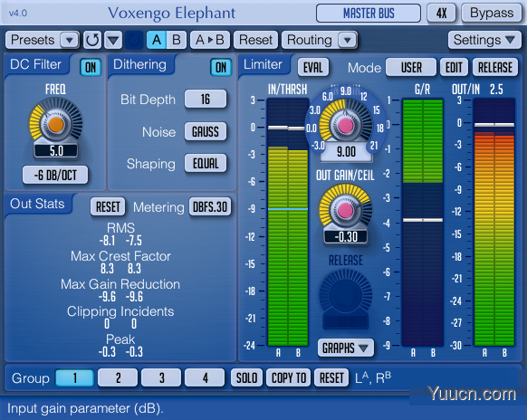Click the MASTER BUS instance name field
Viewport: 527px width, 420px height.
pyautogui.click(x=369, y=14)
